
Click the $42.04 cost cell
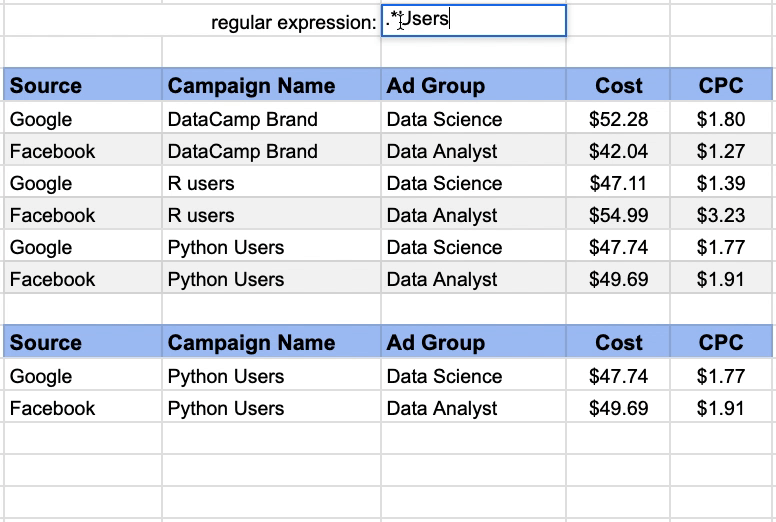(618, 151)
